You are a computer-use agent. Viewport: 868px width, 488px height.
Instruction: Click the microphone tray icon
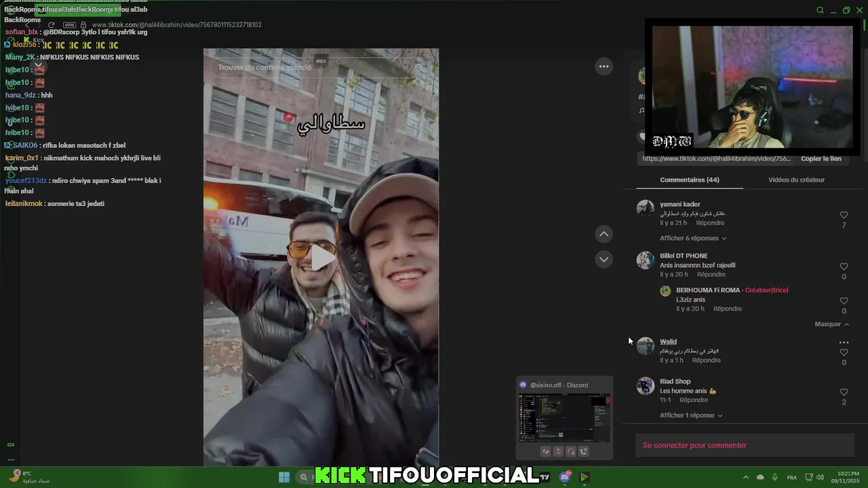tap(774, 477)
